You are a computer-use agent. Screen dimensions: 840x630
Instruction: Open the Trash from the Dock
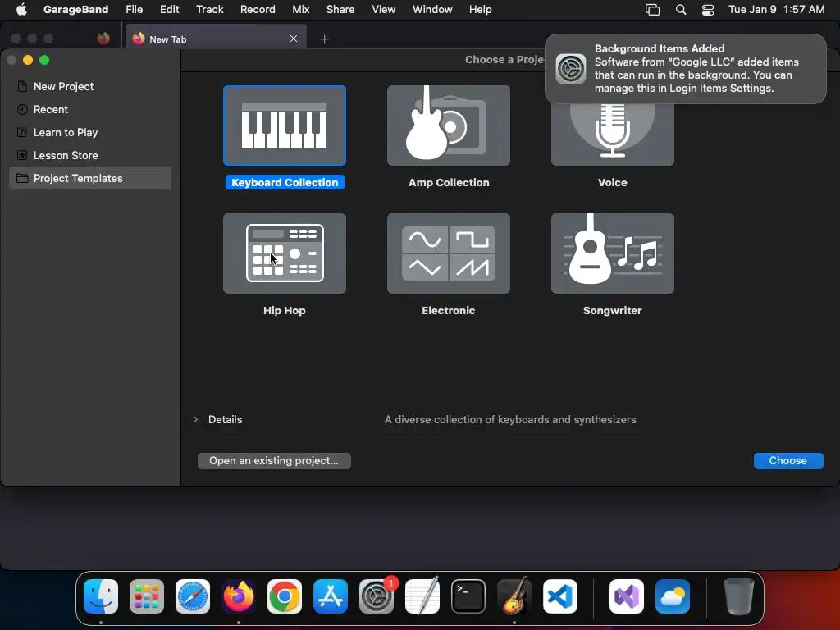pyautogui.click(x=739, y=596)
